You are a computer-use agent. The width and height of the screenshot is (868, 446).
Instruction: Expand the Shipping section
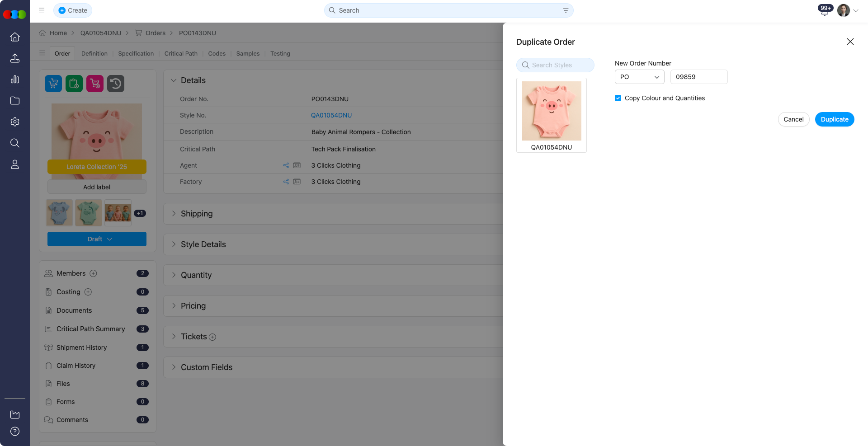196,214
